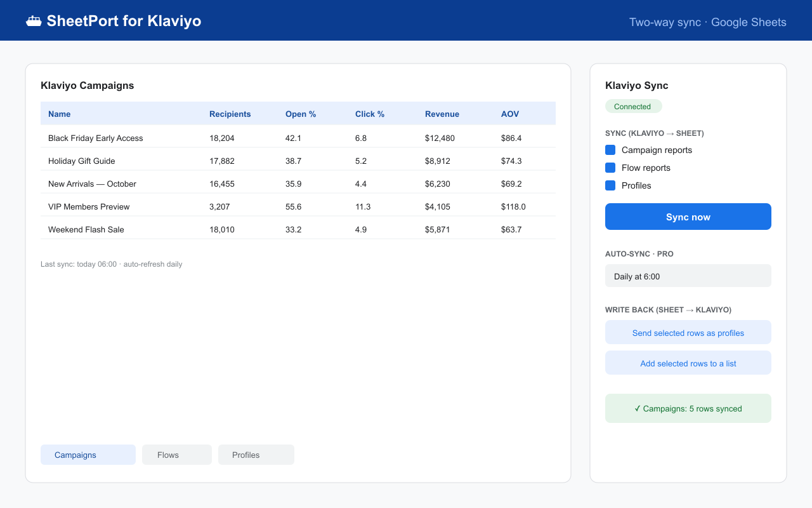Viewport: 812px width, 508px height.
Task: Click the 18,204 recipients cell
Action: (x=222, y=138)
